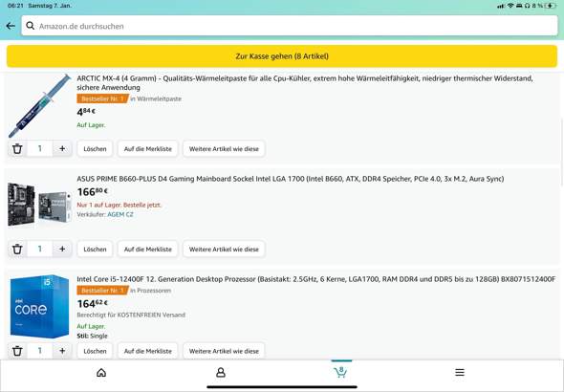564x392 pixels.
Task: Focus the Amazon.de durchsuchen search field
Action: tap(290, 26)
